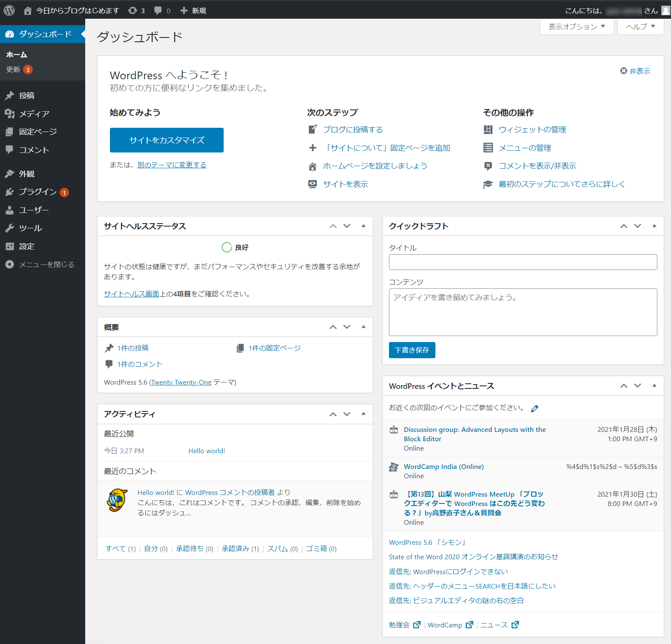Open the ツール wrench icon in sidebar
This screenshot has height=644, width=671.
[9, 228]
